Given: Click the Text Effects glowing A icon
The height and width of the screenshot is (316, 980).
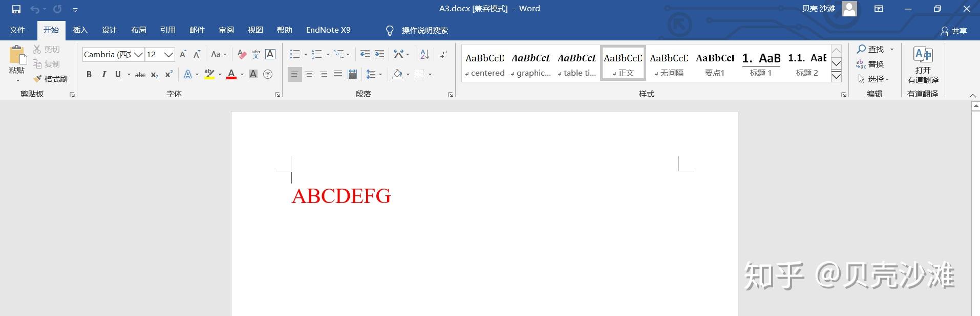Looking at the screenshot, I should (188, 74).
